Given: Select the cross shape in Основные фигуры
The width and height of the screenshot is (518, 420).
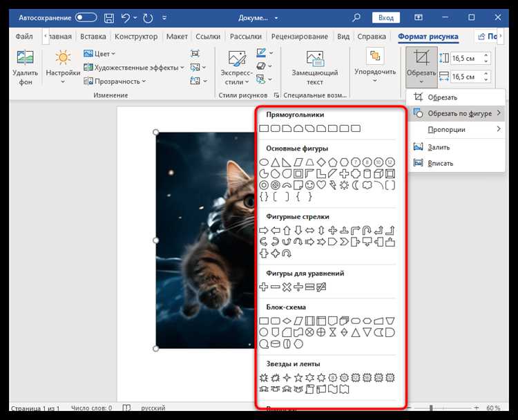Looking at the screenshot, I should tap(344, 174).
